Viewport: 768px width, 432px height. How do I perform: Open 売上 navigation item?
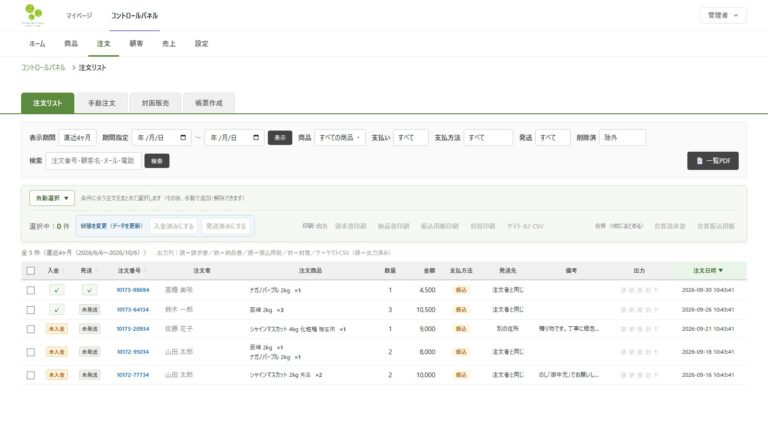point(168,44)
